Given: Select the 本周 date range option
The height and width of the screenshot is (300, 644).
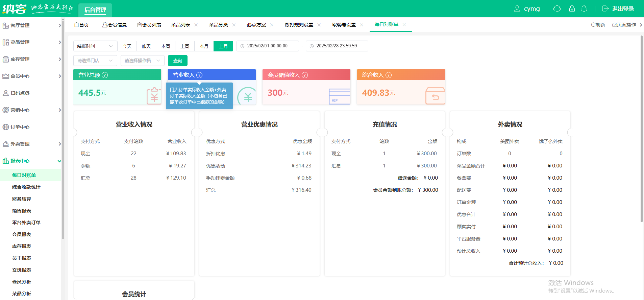Looking at the screenshot, I should click(x=166, y=46).
